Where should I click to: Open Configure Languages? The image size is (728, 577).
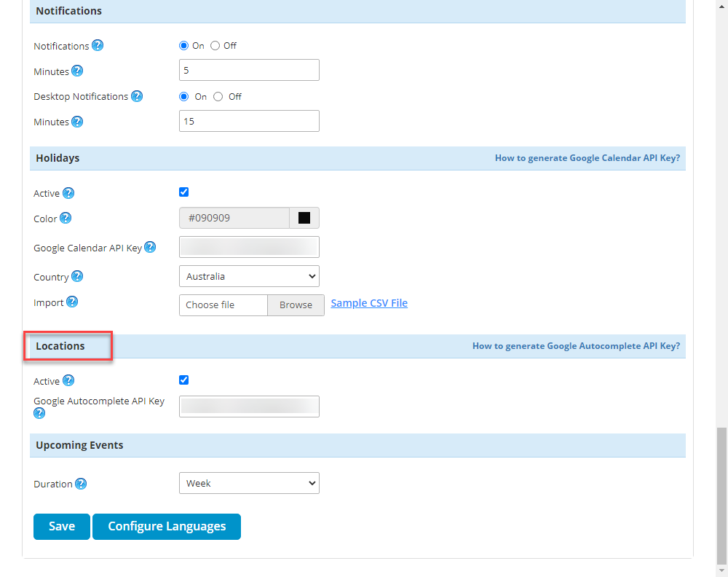[x=167, y=527]
